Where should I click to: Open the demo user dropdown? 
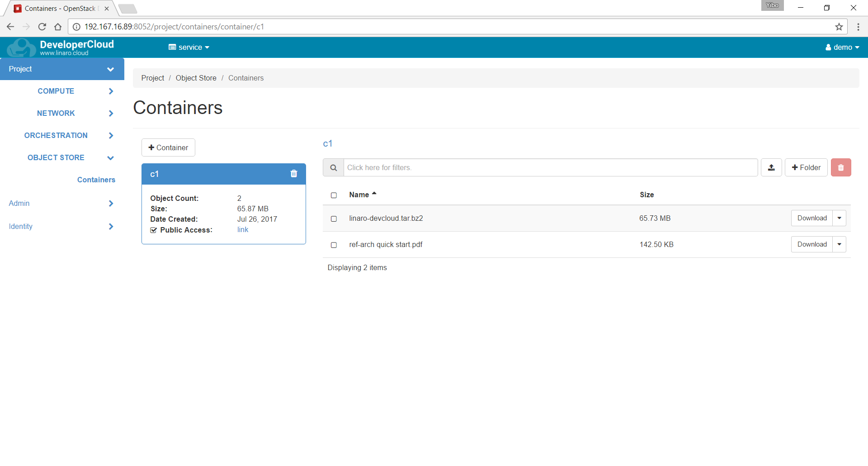842,47
